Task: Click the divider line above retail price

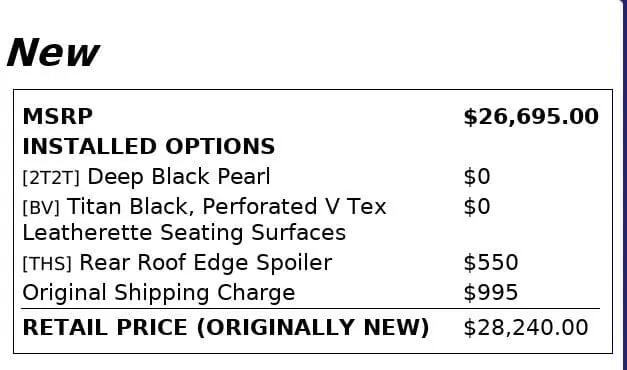Action: (x=310, y=308)
